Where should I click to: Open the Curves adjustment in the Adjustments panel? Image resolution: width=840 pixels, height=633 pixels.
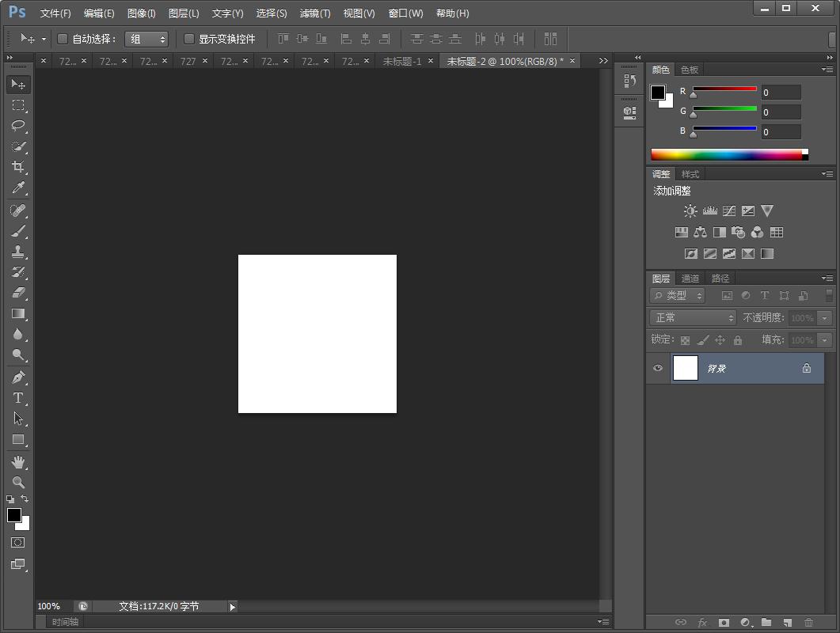(728, 210)
